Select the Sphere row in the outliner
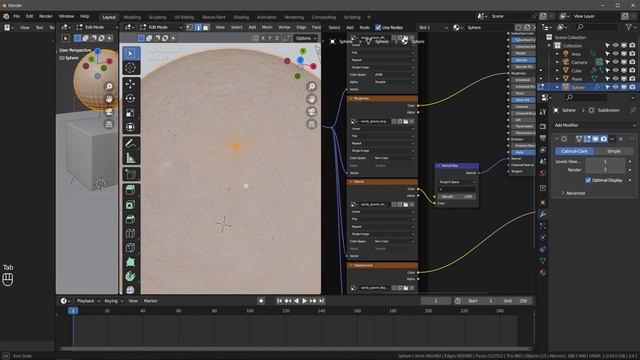 click(x=589, y=87)
